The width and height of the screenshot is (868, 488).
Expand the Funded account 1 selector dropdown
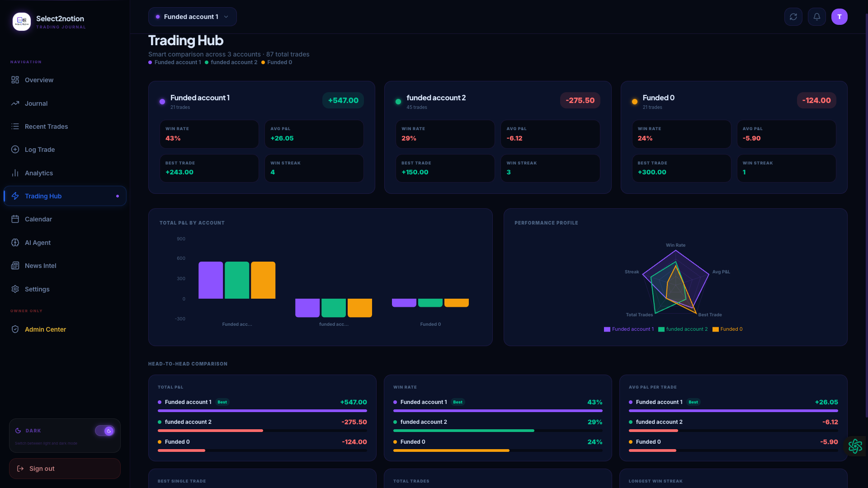[192, 17]
